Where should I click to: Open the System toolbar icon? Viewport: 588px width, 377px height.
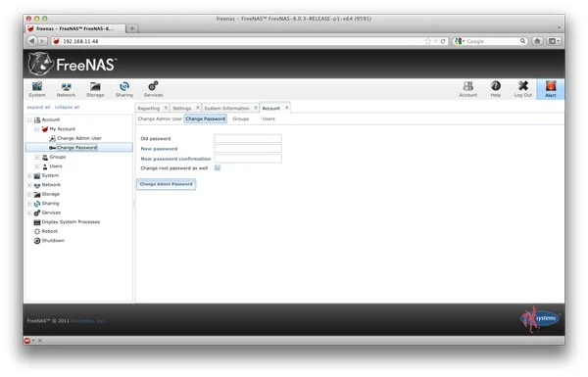[x=37, y=89]
